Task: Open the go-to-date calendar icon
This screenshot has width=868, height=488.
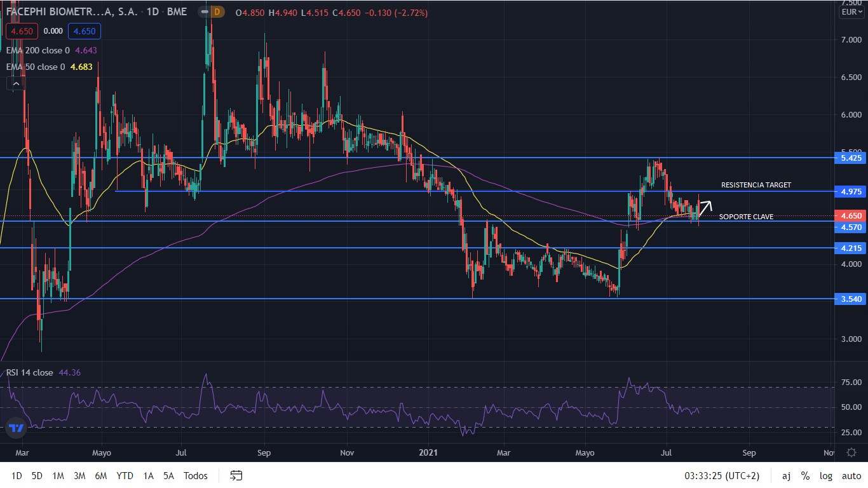Action: pos(236,475)
